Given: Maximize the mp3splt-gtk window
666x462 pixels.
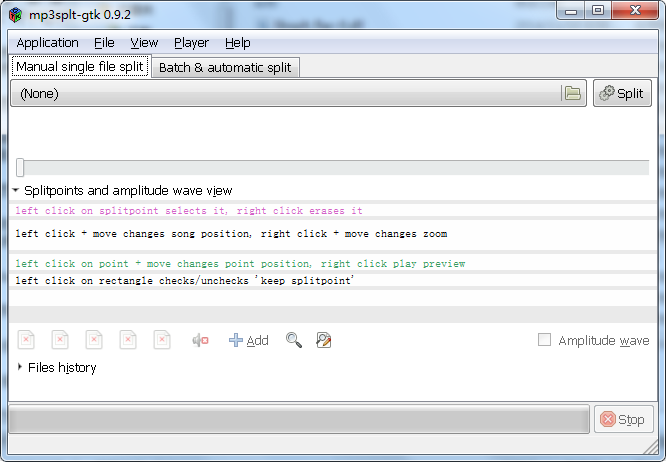Looking at the screenshot, I should point(598,11).
